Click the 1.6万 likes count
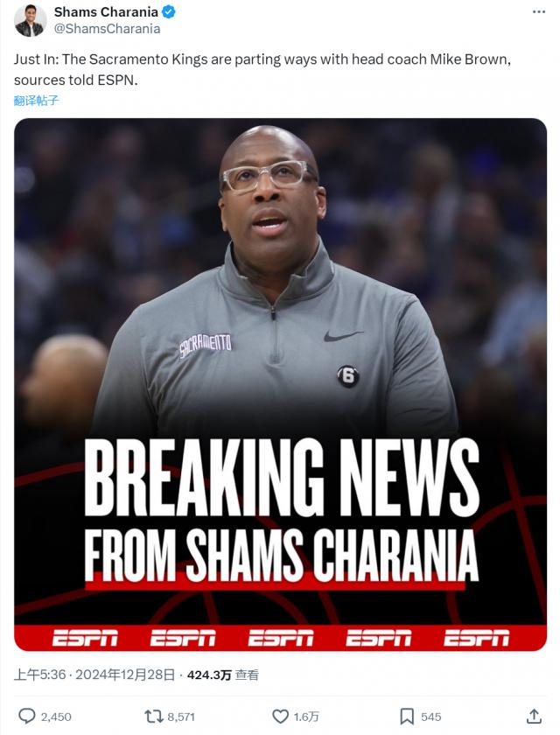The image size is (560, 735). (x=306, y=717)
